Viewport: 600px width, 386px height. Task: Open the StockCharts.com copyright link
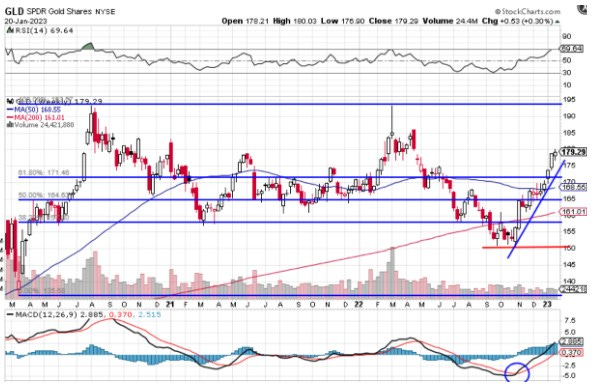pyautogui.click(x=528, y=12)
